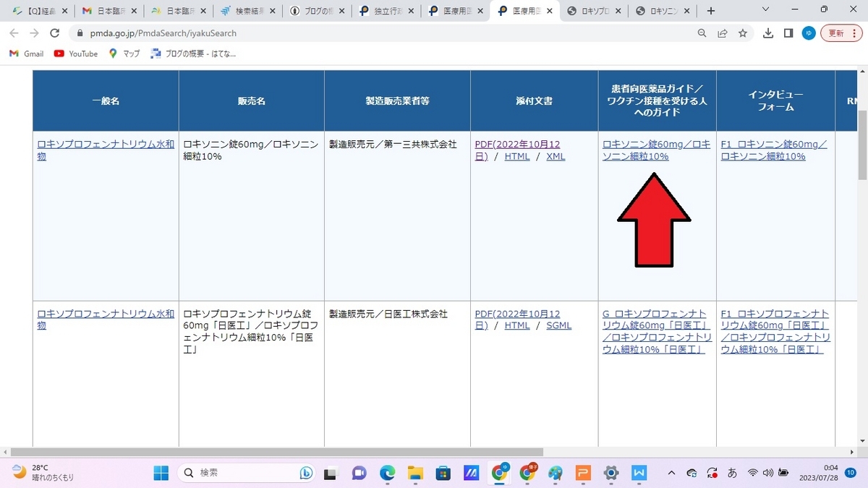Open Microsoft Store from taskbar
The width and height of the screenshot is (868, 488).
443,473
